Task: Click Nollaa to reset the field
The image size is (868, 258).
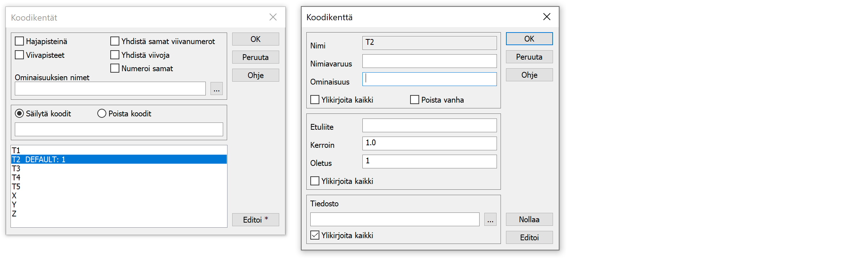Action: point(529,219)
